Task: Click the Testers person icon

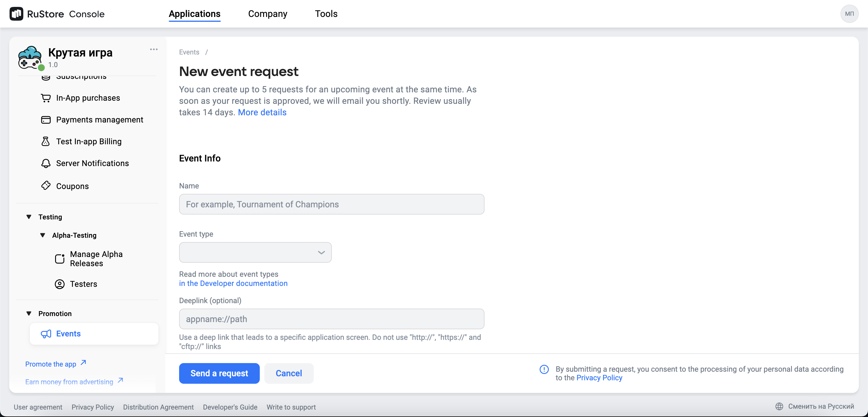Action: (60, 284)
